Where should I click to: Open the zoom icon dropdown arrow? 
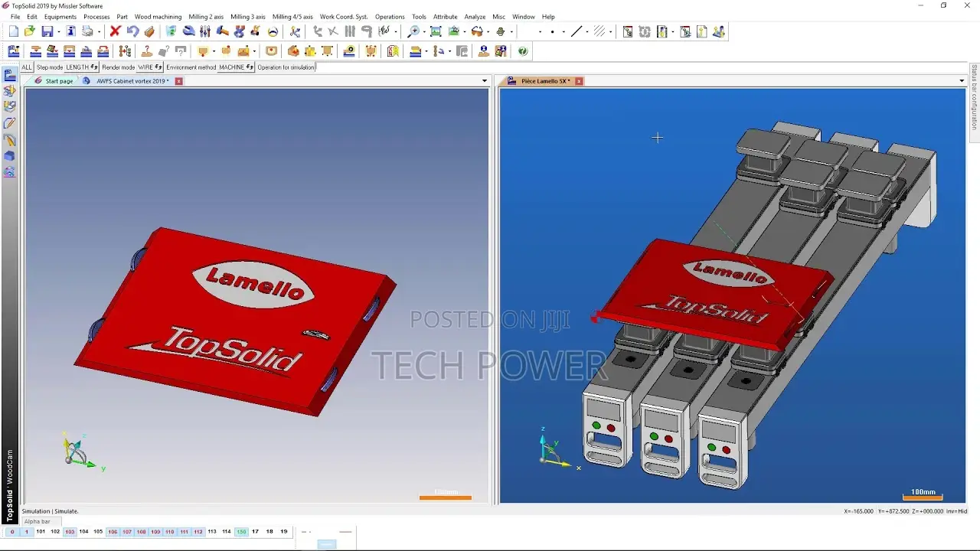423,32
